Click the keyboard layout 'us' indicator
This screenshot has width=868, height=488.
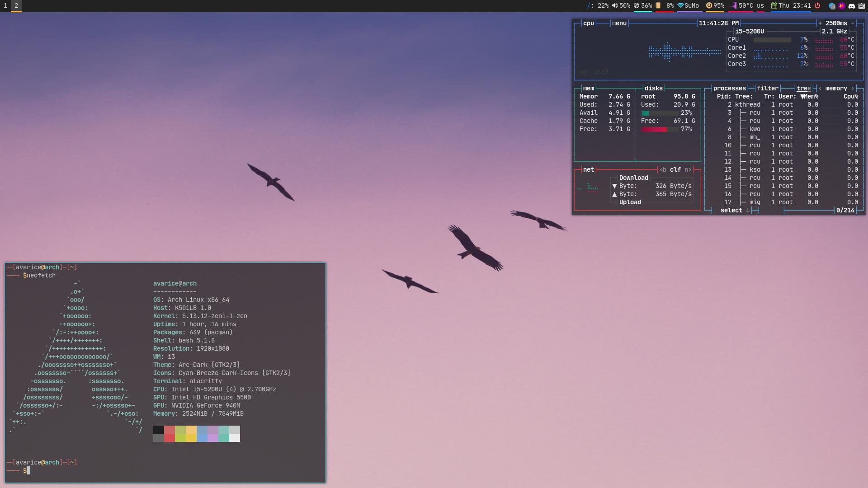(x=760, y=6)
